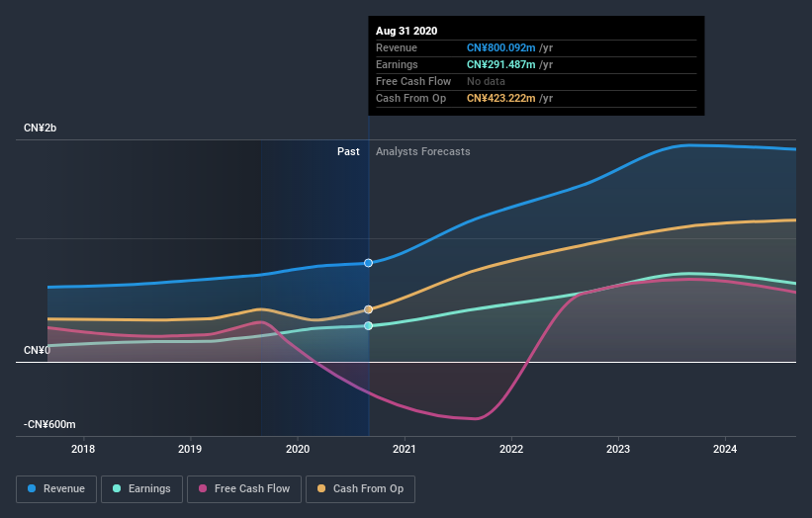
Task: Click the CN¥2b y-axis label
Action: 40,128
